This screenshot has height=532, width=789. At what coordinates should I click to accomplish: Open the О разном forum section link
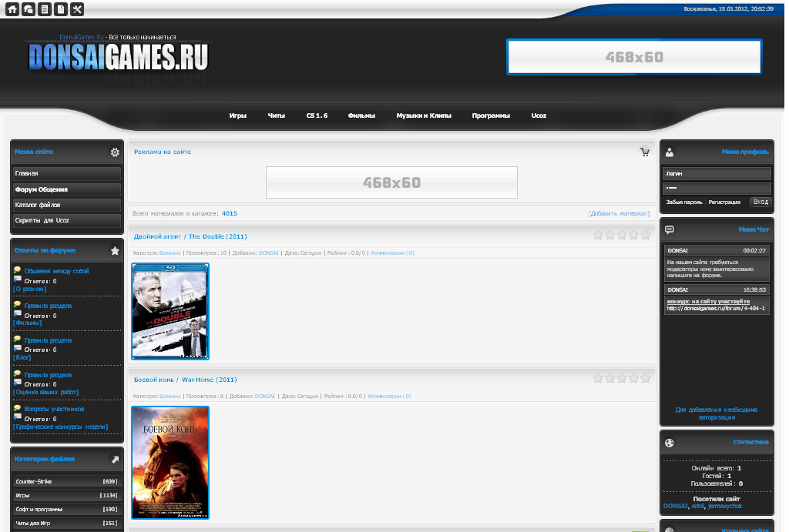tap(30, 289)
